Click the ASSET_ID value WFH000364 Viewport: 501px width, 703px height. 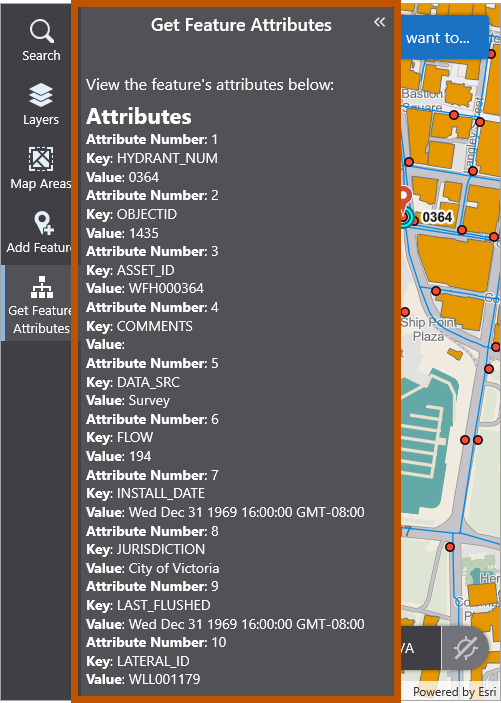pos(166,288)
